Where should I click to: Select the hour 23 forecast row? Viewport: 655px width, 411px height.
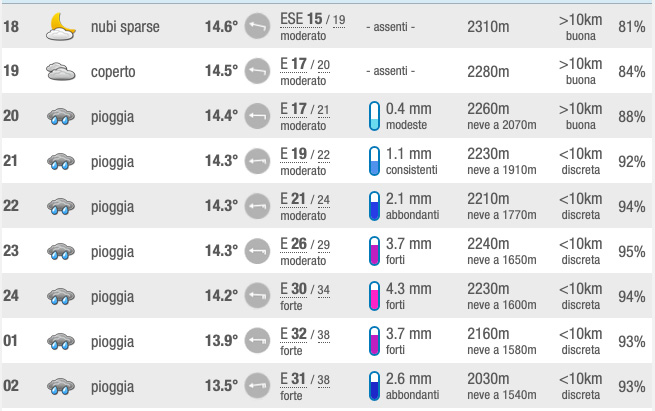(327, 251)
